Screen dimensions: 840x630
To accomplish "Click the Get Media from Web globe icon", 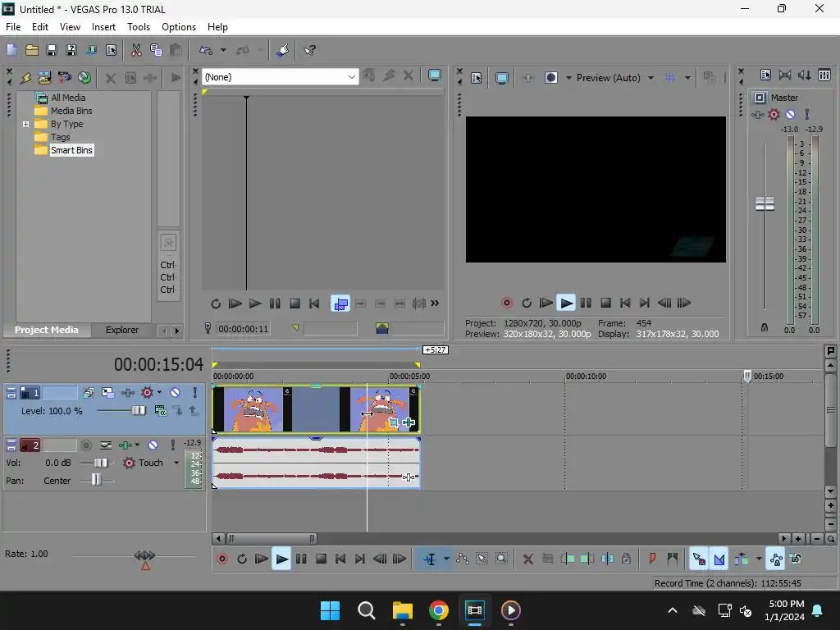I will click(84, 78).
